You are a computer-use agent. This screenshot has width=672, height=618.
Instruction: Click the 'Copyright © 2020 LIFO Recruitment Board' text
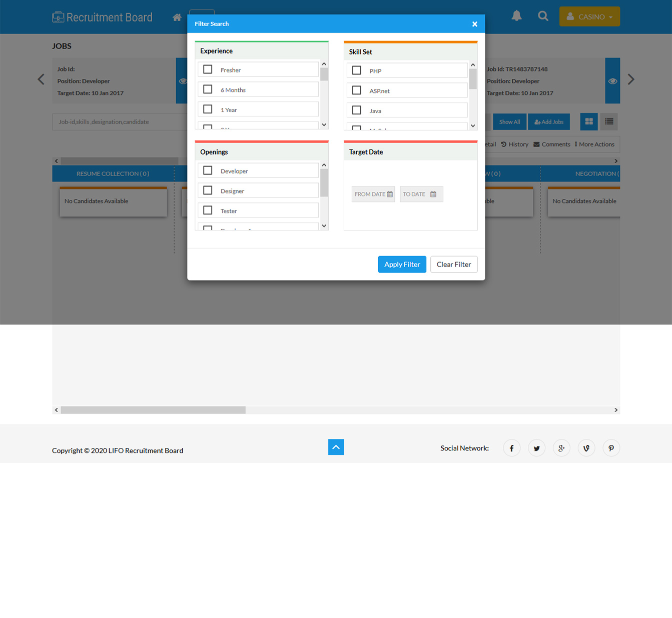pos(118,450)
